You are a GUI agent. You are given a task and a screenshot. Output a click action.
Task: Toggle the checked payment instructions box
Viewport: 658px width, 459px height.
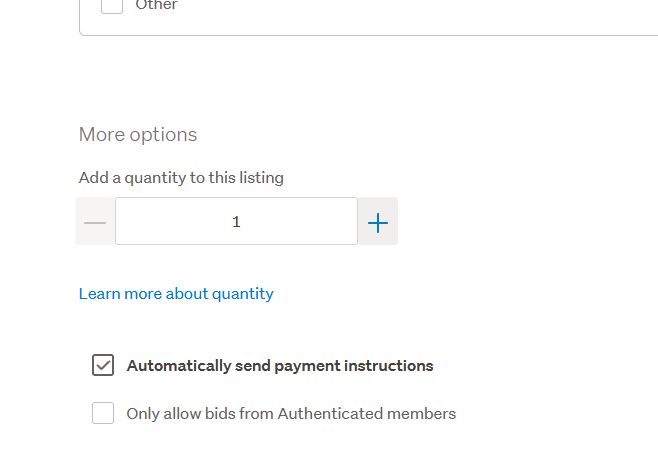[x=103, y=365]
